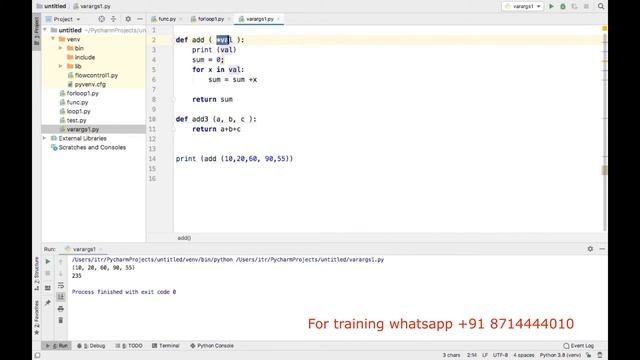The height and width of the screenshot is (360, 640).
Task: Expand the bin folder
Action: (x=61, y=48)
